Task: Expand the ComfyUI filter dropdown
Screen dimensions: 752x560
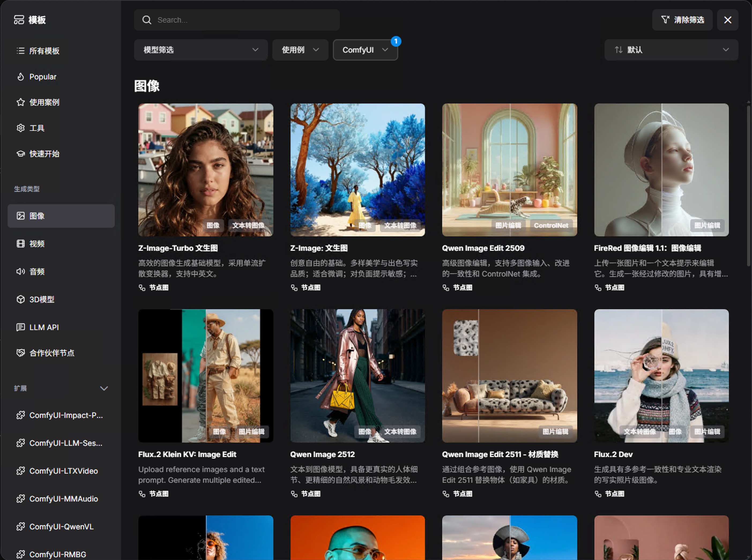Action: [x=365, y=50]
